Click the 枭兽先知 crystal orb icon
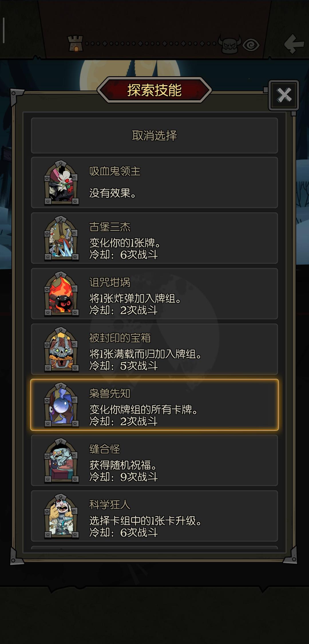 click(x=61, y=405)
